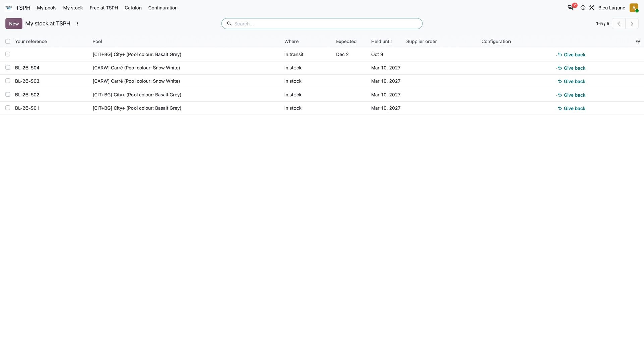Sort by the Expected column header

[346, 41]
